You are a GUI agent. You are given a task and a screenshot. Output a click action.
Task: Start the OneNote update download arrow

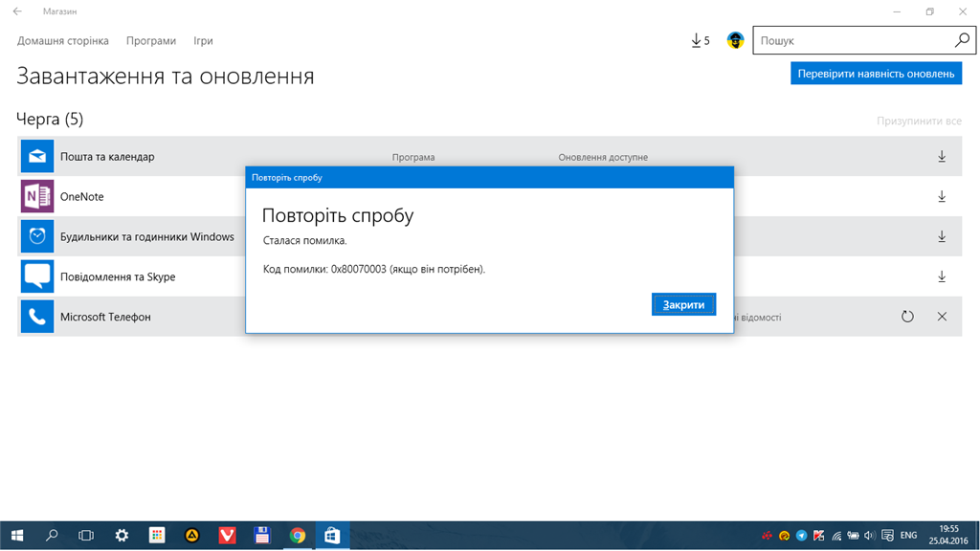(942, 197)
